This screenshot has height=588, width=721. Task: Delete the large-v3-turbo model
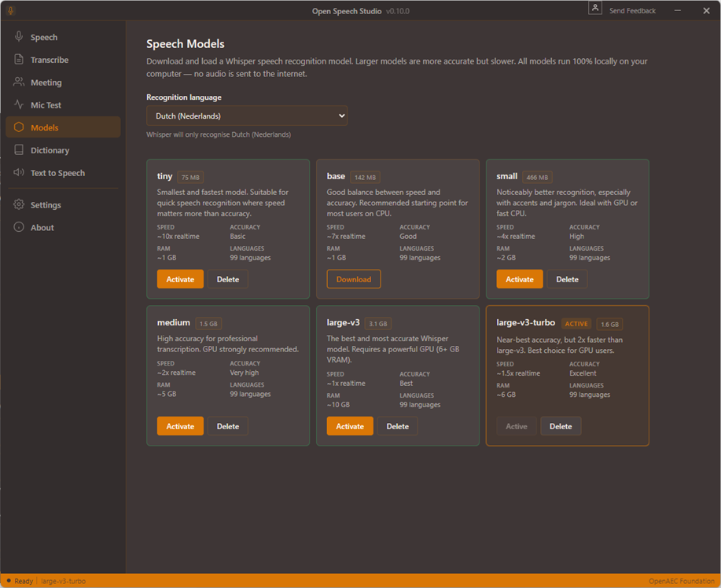(x=561, y=426)
